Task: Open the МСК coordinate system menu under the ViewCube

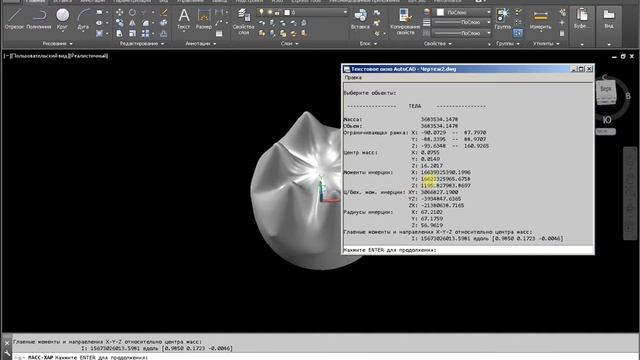Action: 606,132
